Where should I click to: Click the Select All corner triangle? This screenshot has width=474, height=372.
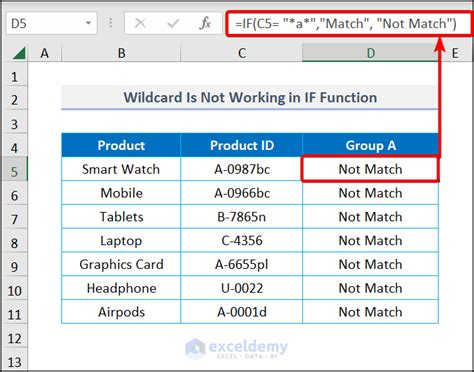(19, 53)
